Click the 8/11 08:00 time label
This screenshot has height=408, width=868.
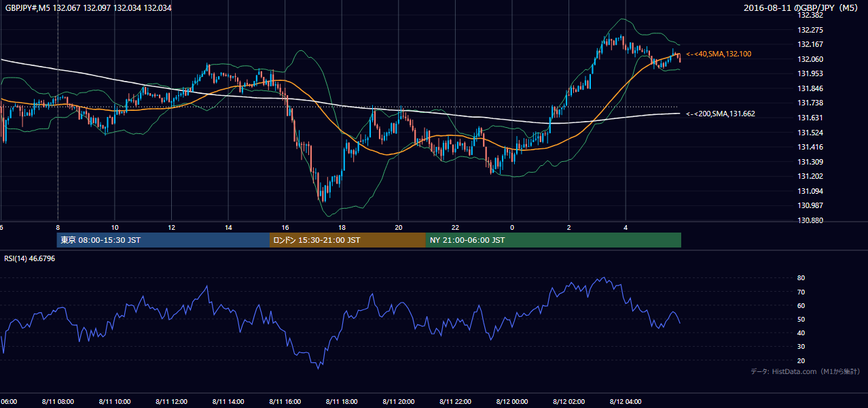point(58,401)
